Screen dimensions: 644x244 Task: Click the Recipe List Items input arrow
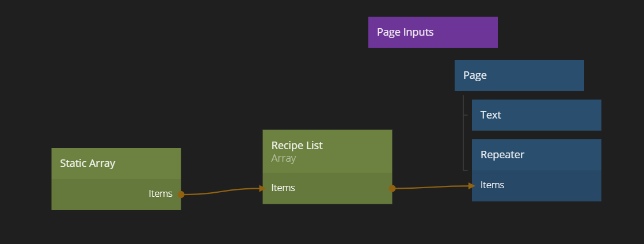point(262,188)
